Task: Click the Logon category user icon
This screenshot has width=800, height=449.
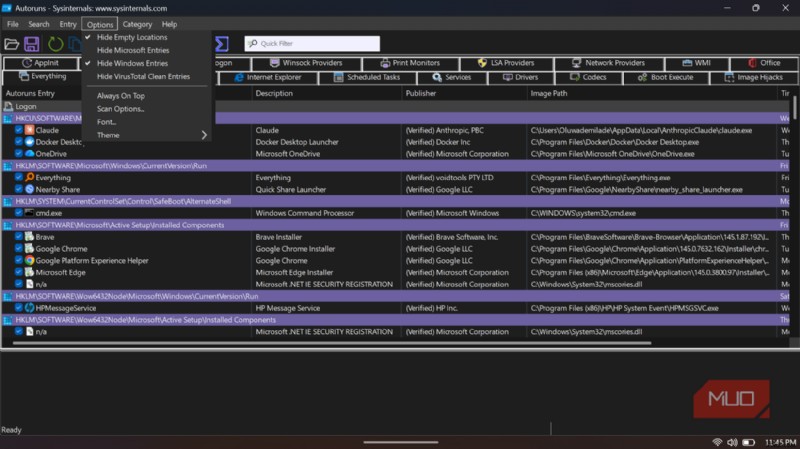Action: click(x=8, y=106)
